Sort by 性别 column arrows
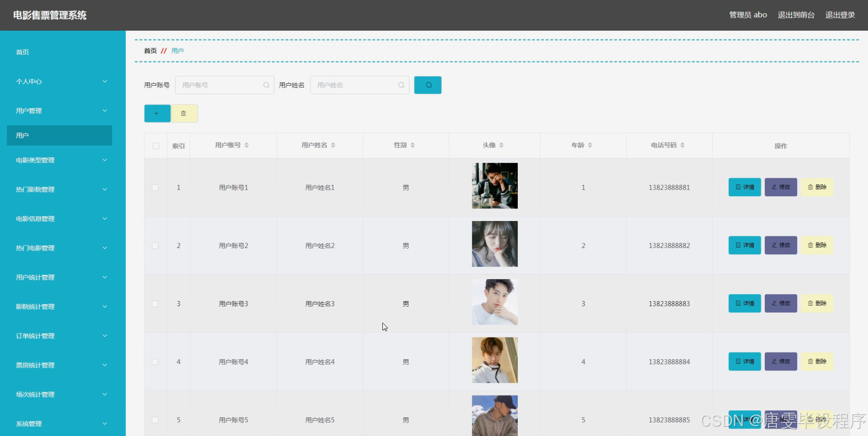Image resolution: width=868 pixels, height=436 pixels. (x=413, y=145)
